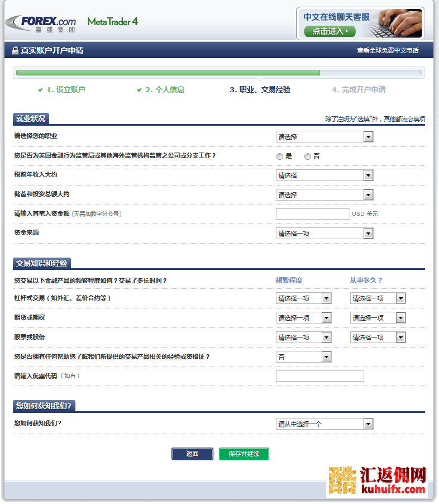This screenshot has height=504, width=439.
Task: Open 中文在线聊天客服 chat banner
Action: pos(360,23)
